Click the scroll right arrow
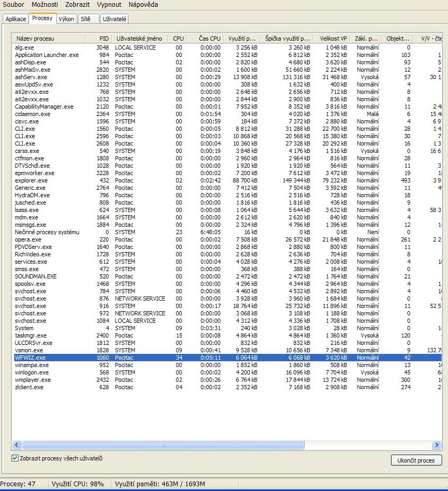Image resolution: width=448 pixels, height=491 pixels. (437, 445)
